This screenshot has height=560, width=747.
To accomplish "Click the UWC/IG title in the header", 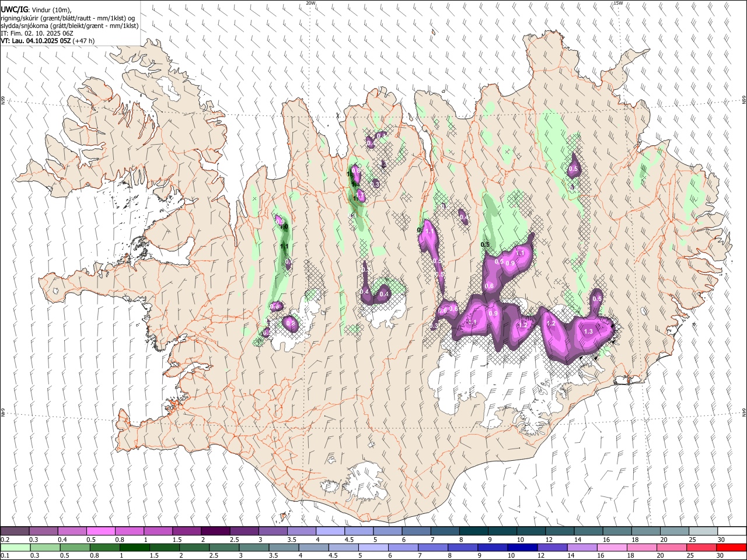I will click(14, 9).
